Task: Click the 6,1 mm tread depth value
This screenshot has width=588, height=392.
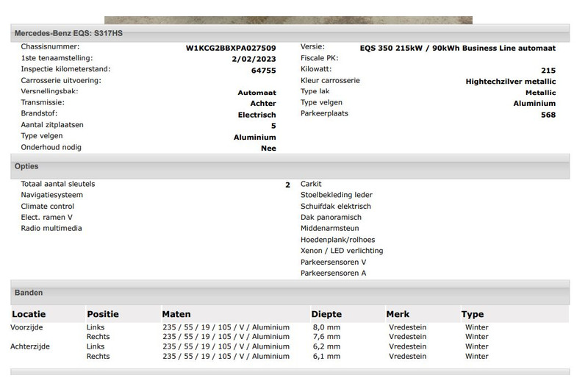Action: pos(326,357)
